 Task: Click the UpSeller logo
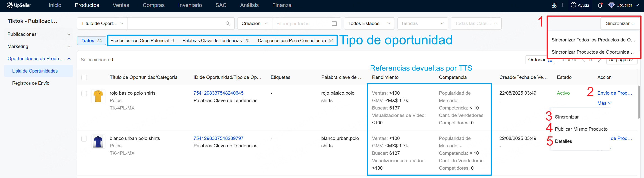pyautogui.click(x=19, y=5)
